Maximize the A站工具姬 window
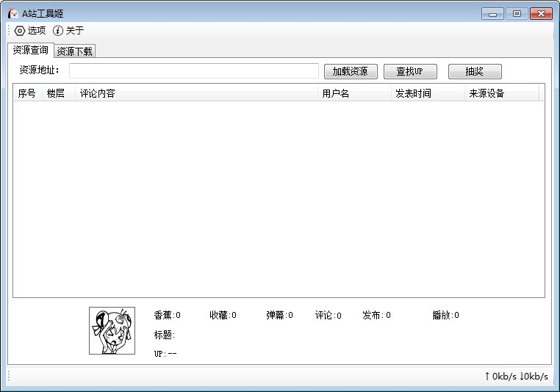This screenshot has width=560, height=392. click(x=517, y=14)
